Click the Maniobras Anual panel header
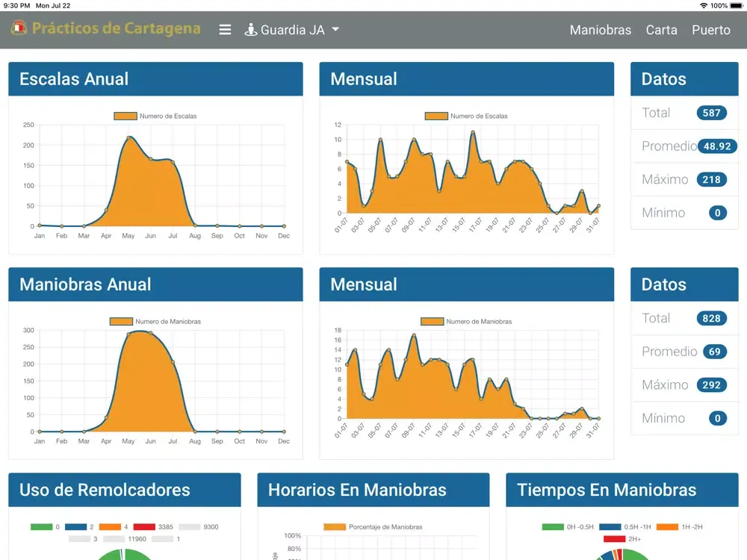Image resolution: width=747 pixels, height=560 pixels. point(155,284)
